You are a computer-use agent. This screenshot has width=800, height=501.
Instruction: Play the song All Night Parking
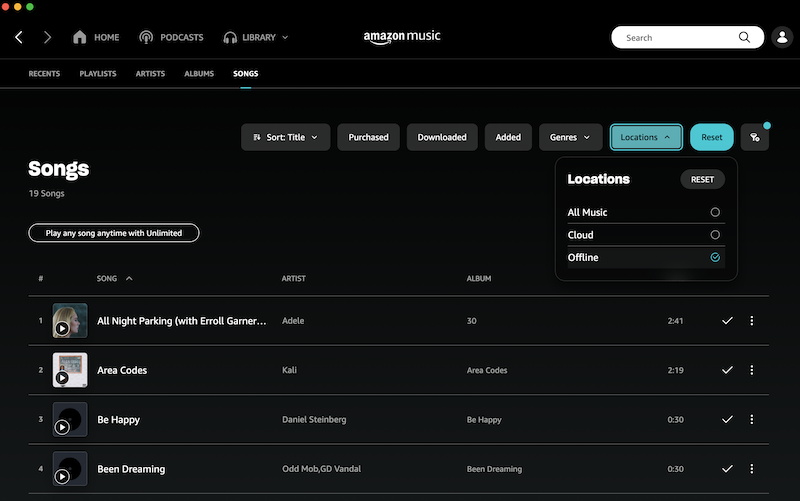(x=62, y=327)
